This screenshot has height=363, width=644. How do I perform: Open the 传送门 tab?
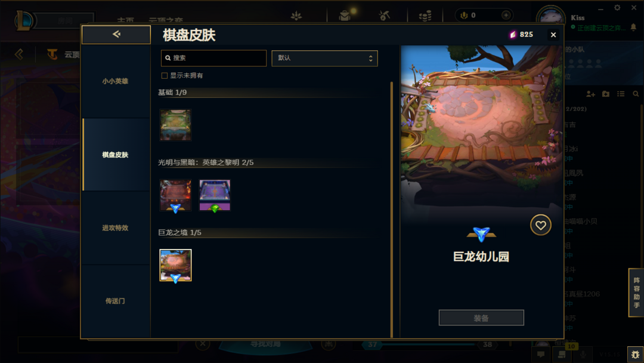point(116,302)
